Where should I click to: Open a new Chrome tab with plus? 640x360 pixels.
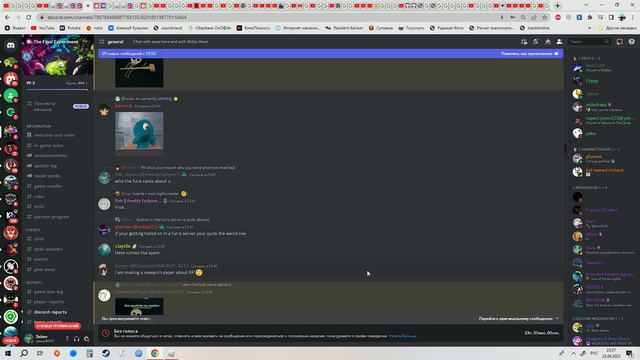[558, 6]
